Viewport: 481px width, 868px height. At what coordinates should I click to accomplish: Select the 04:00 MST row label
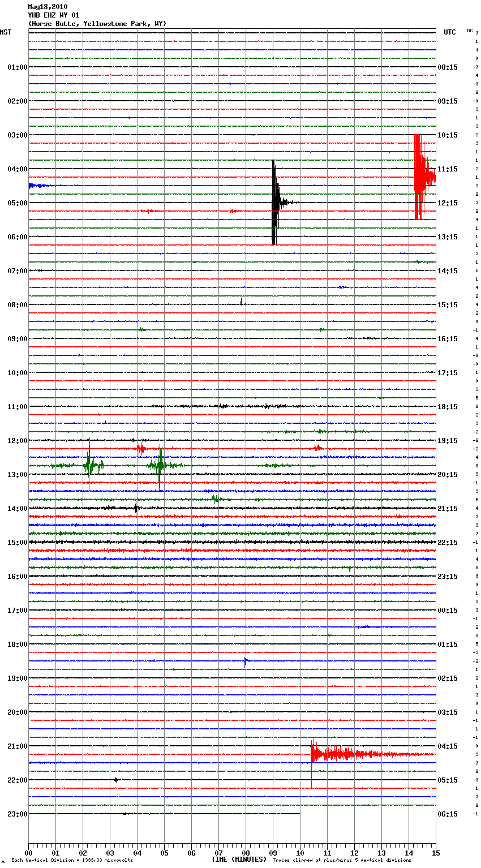tap(18, 169)
